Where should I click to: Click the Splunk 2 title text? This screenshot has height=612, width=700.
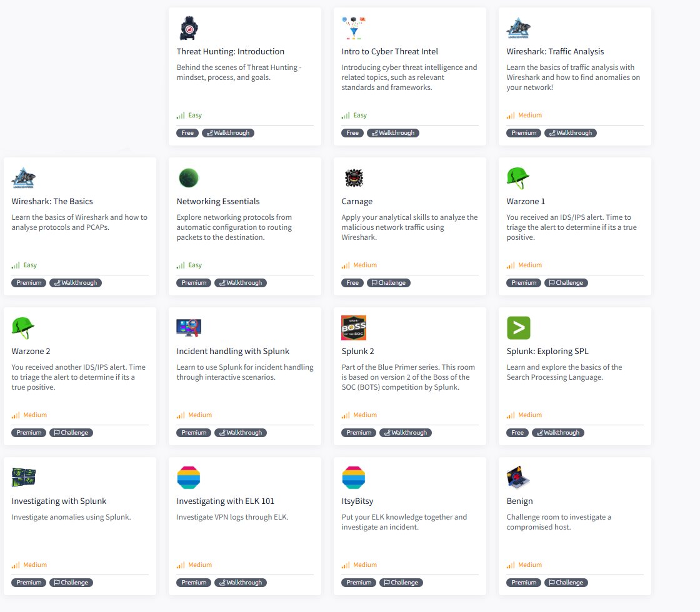(357, 352)
